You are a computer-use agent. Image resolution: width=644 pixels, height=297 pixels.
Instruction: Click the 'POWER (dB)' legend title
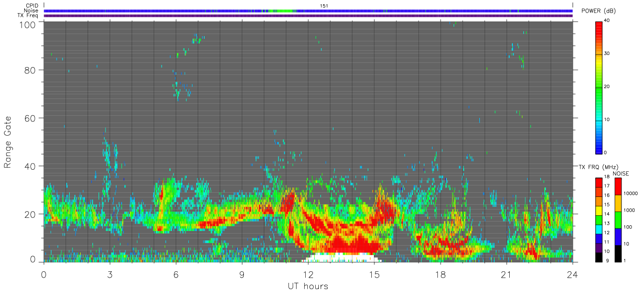point(598,11)
